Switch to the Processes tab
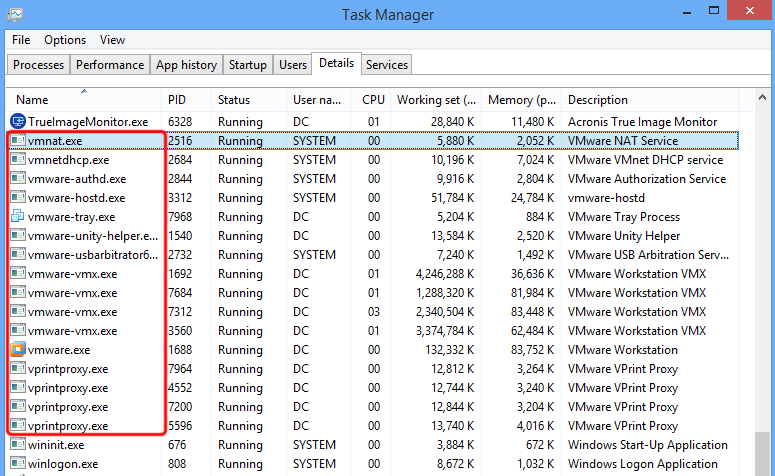Image resolution: width=775 pixels, height=476 pixels. point(39,65)
